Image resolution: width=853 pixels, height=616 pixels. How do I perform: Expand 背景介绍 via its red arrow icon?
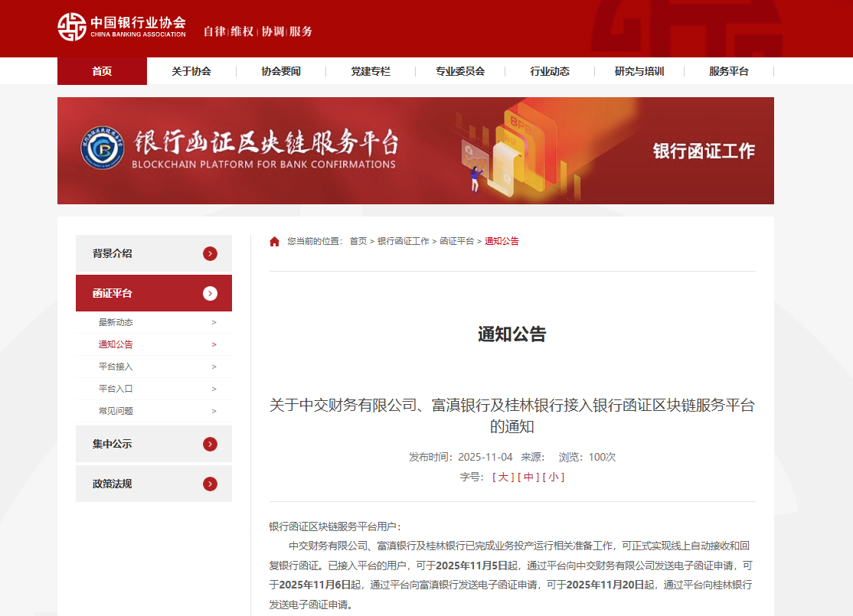point(210,254)
